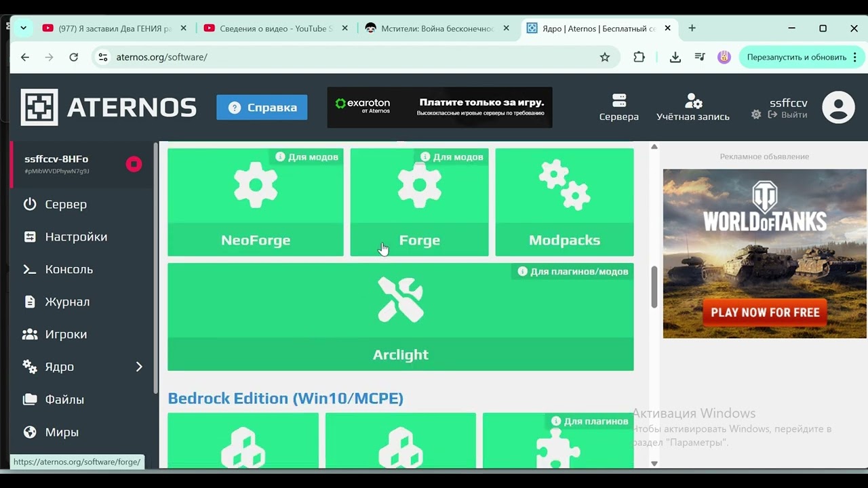Open "Сервер" in the sidebar
This screenshot has width=868, height=488.
click(x=83, y=204)
